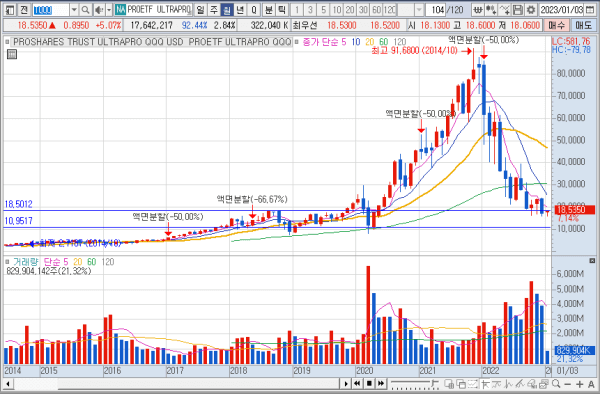Click the trend line draw tool icon

pyautogui.click(x=520, y=384)
